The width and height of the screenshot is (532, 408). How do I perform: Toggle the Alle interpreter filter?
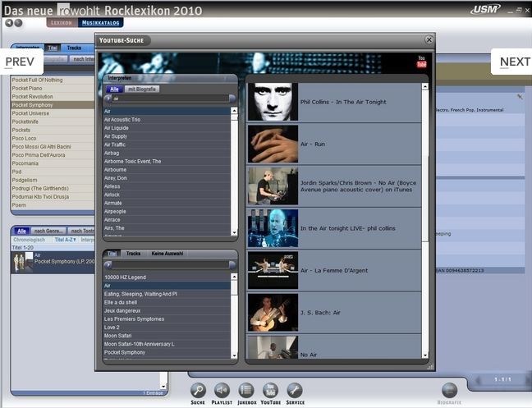pos(114,89)
